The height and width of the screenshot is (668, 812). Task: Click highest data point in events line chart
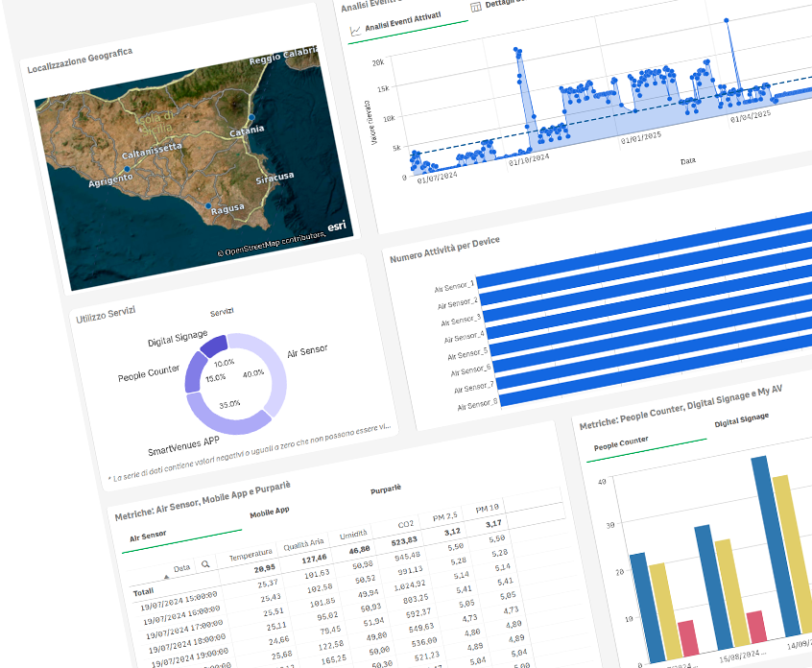click(x=727, y=20)
